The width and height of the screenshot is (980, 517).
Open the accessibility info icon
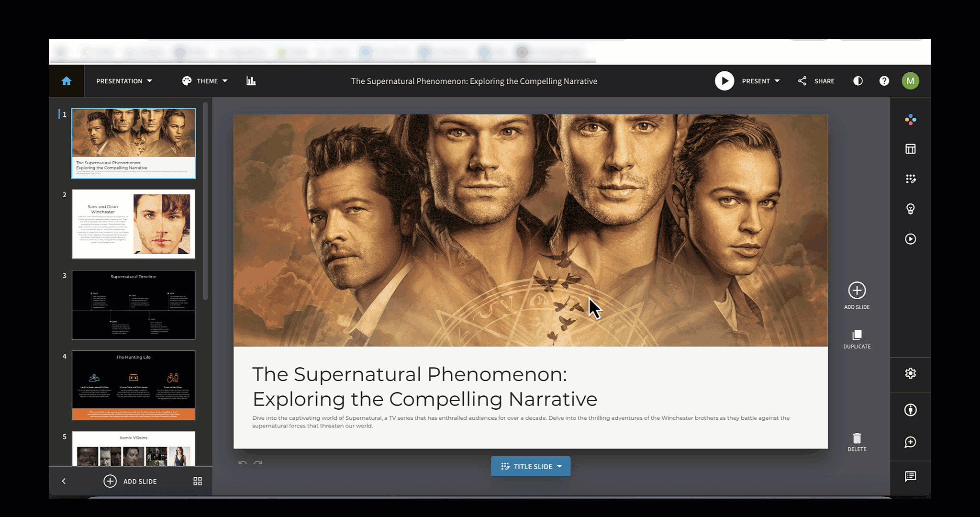pyautogui.click(x=911, y=410)
